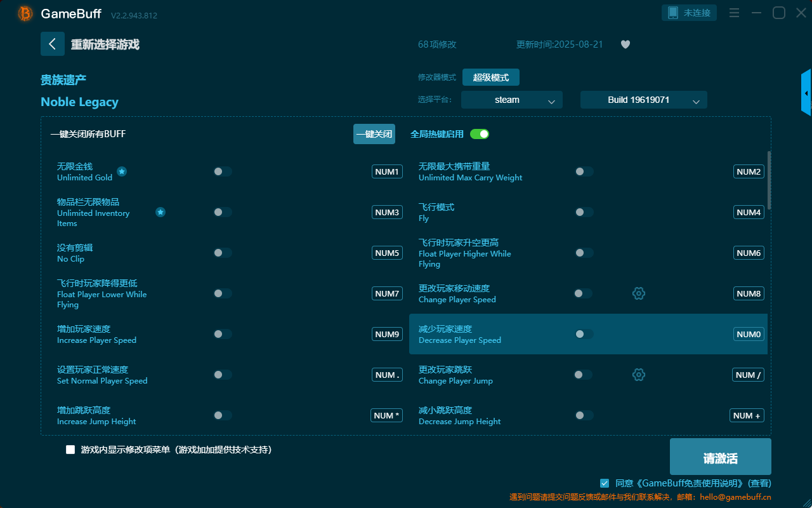Image resolution: width=812 pixels, height=508 pixels.
Task: Click the NUM5 hotkey box
Action: pos(387,253)
